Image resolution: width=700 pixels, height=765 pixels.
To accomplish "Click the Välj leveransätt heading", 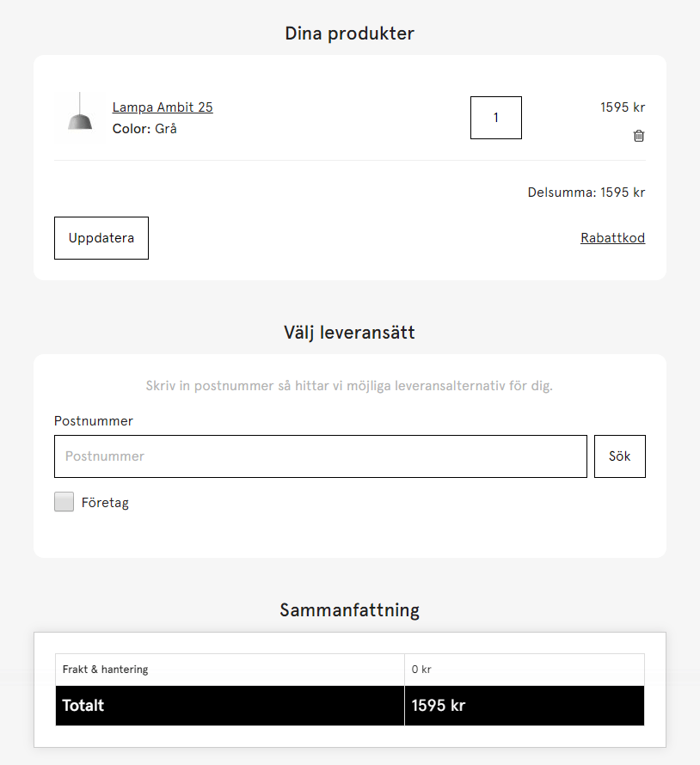I will point(349,333).
